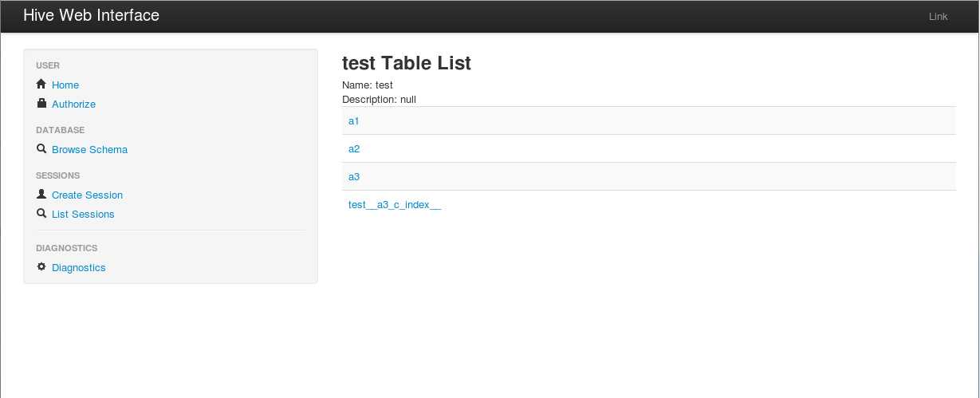The height and width of the screenshot is (398, 980).
Task: Open the Browse Schema link
Action: click(89, 149)
